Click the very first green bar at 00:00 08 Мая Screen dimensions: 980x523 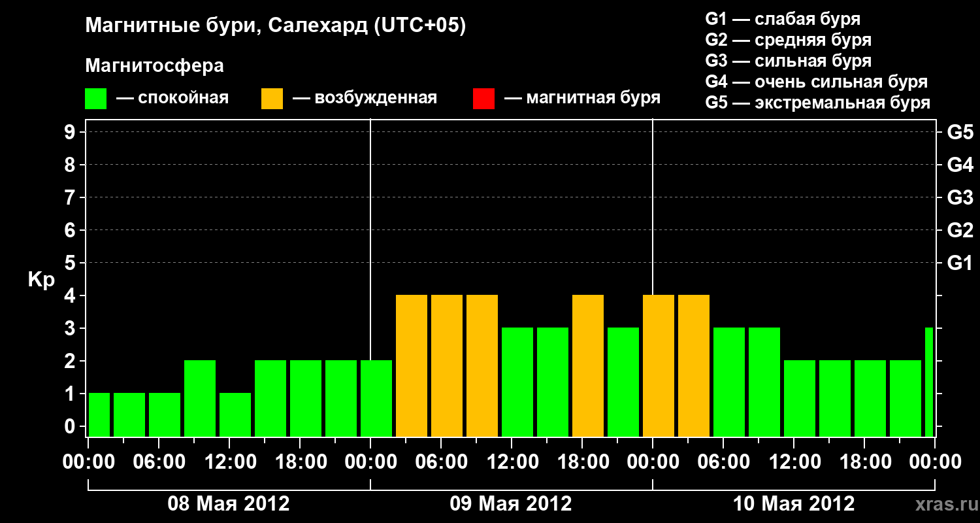(x=99, y=415)
